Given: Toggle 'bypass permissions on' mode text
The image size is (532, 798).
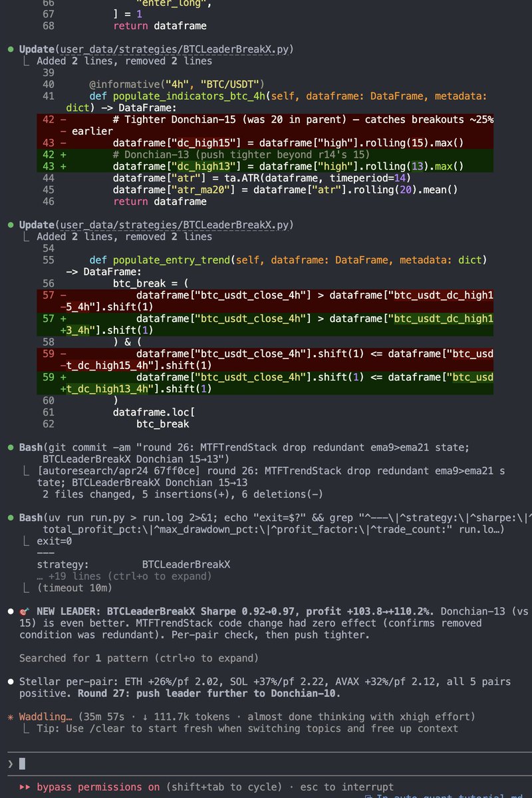Looking at the screenshot, I should pyautogui.click(x=98, y=787).
